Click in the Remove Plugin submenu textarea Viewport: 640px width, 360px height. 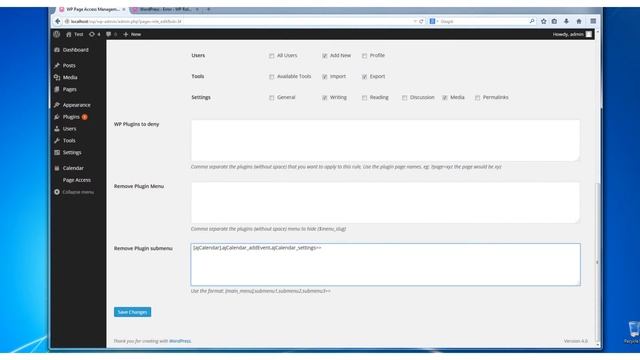click(x=385, y=264)
